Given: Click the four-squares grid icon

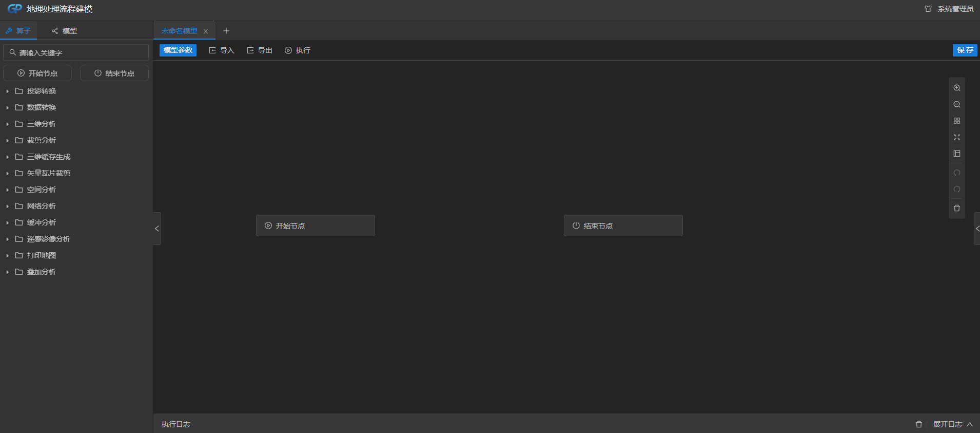Looking at the screenshot, I should click(x=957, y=121).
